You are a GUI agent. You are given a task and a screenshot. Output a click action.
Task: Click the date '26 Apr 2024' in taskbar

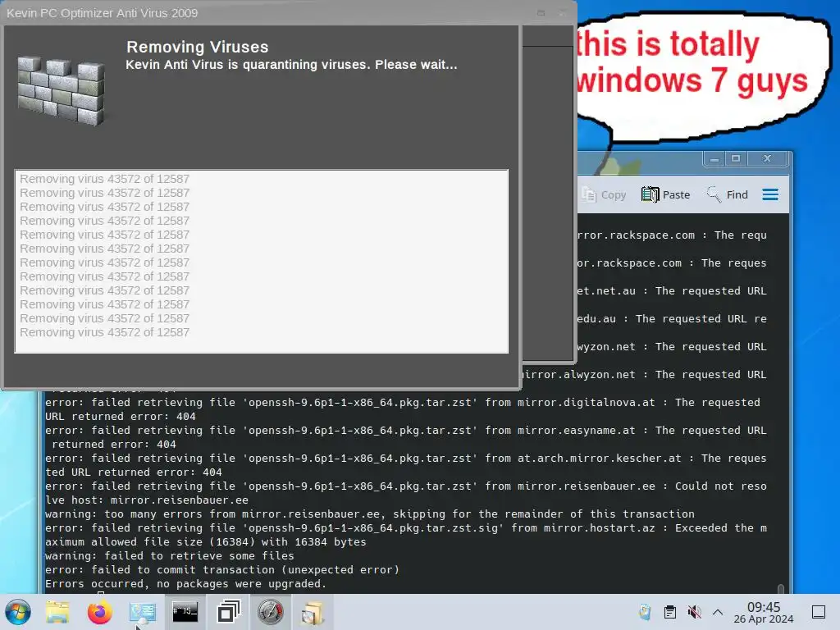click(764, 619)
